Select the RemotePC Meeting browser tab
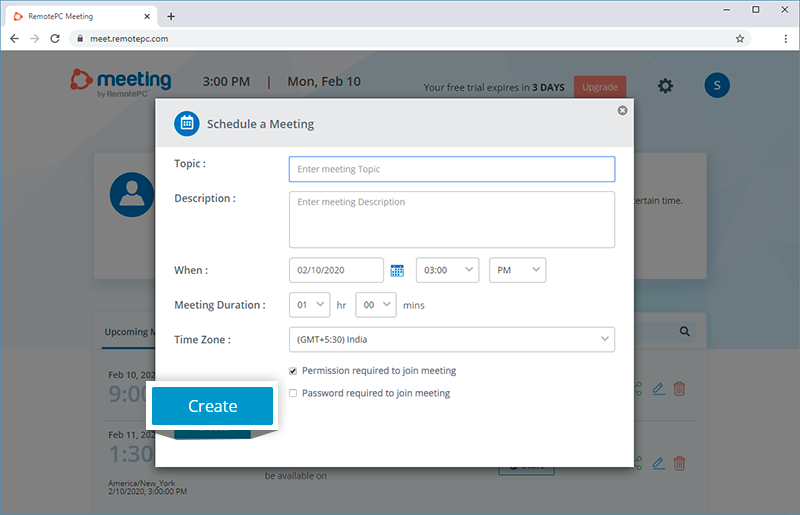Image resolution: width=800 pixels, height=515 pixels. [x=82, y=16]
